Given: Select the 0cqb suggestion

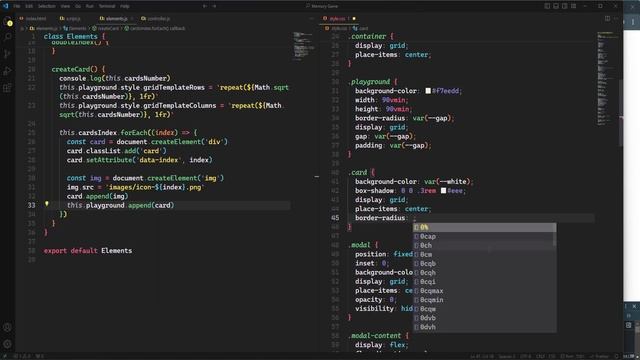Looking at the screenshot, I should 484,263.
